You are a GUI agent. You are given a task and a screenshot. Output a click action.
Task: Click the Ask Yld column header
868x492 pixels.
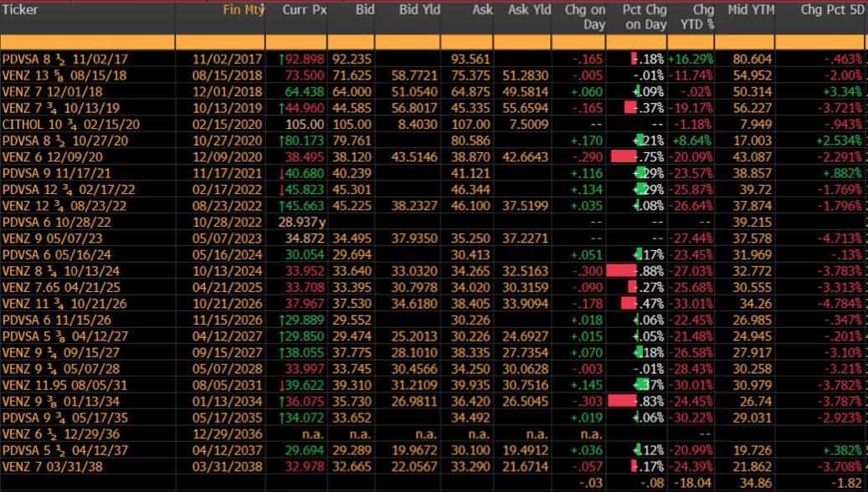(529, 10)
